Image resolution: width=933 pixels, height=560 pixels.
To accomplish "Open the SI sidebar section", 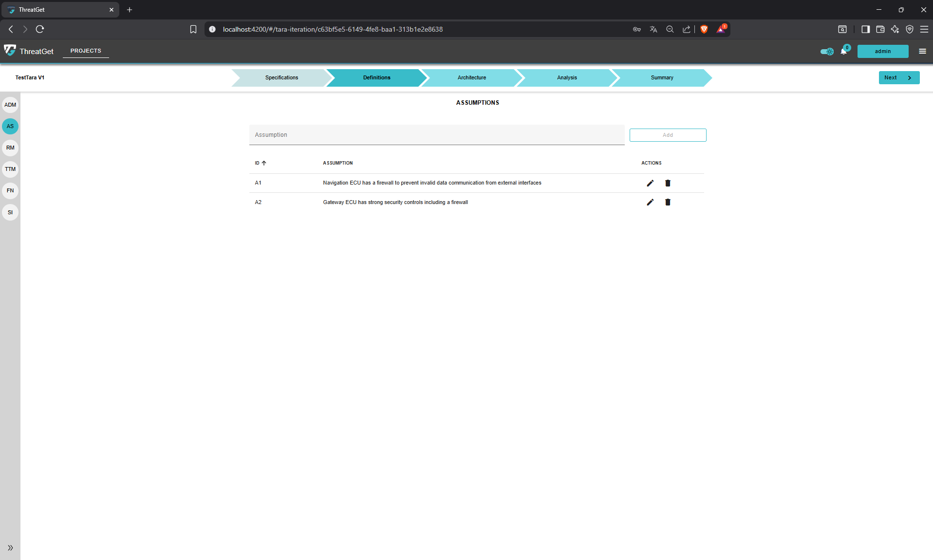I will 10,212.
